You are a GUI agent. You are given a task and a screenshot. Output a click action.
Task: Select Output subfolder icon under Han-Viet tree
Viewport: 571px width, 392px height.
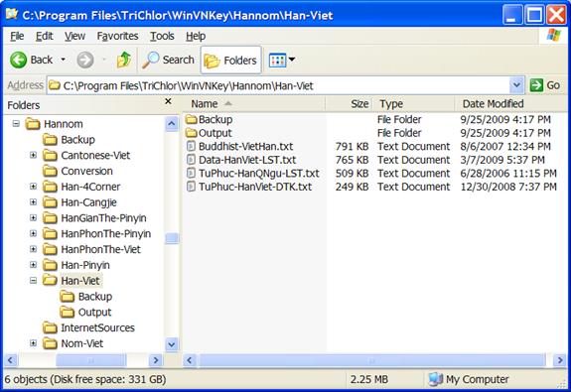click(x=67, y=312)
